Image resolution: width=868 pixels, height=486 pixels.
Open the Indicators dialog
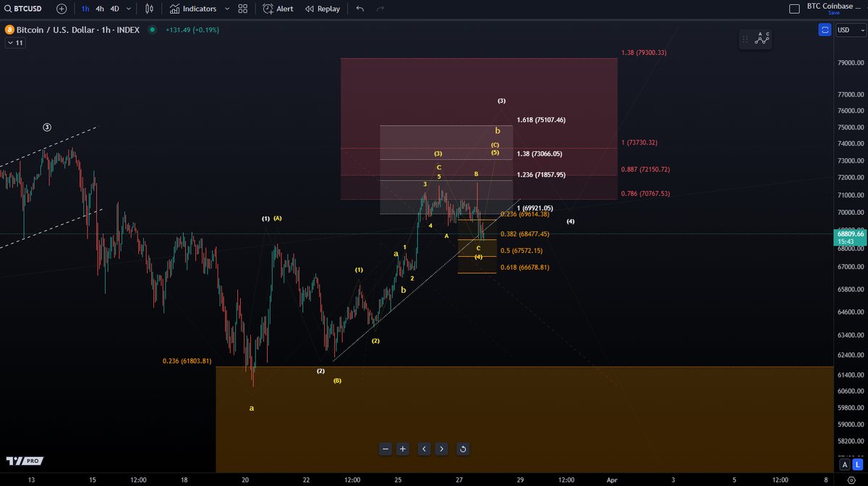193,9
